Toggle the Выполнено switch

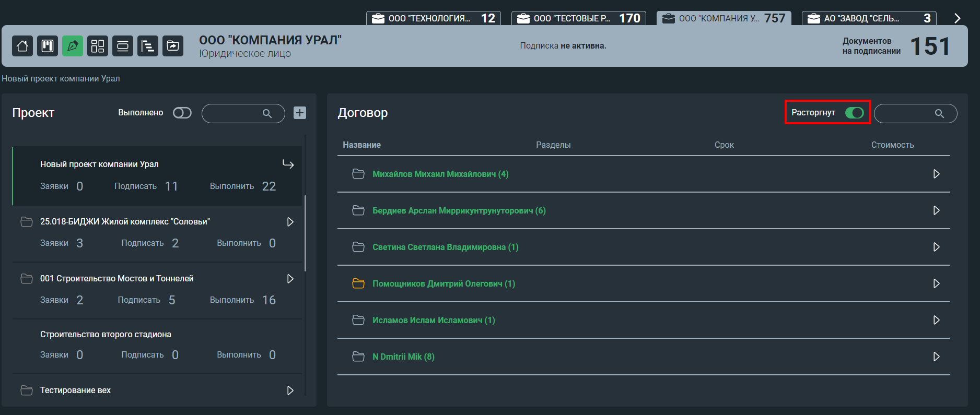click(x=182, y=113)
